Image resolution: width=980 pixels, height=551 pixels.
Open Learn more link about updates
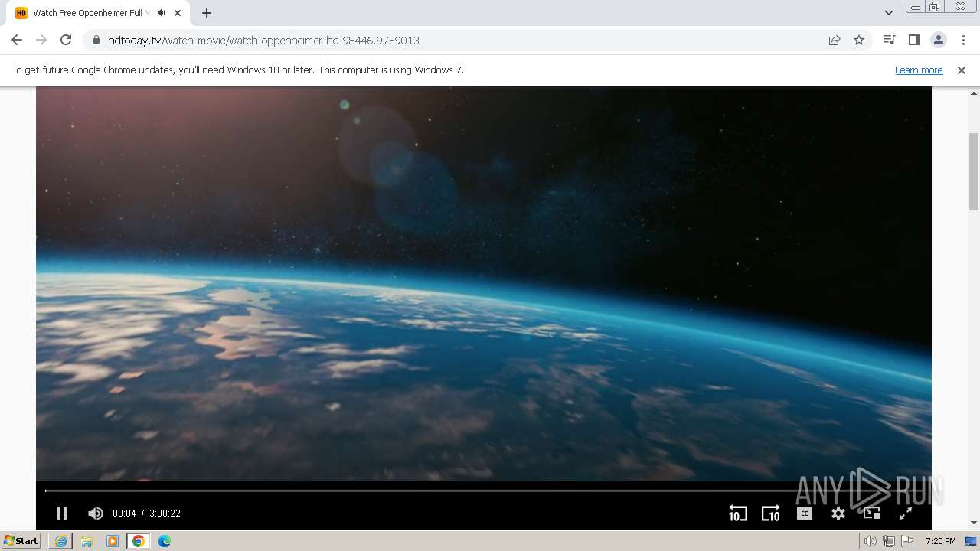pyautogui.click(x=919, y=70)
